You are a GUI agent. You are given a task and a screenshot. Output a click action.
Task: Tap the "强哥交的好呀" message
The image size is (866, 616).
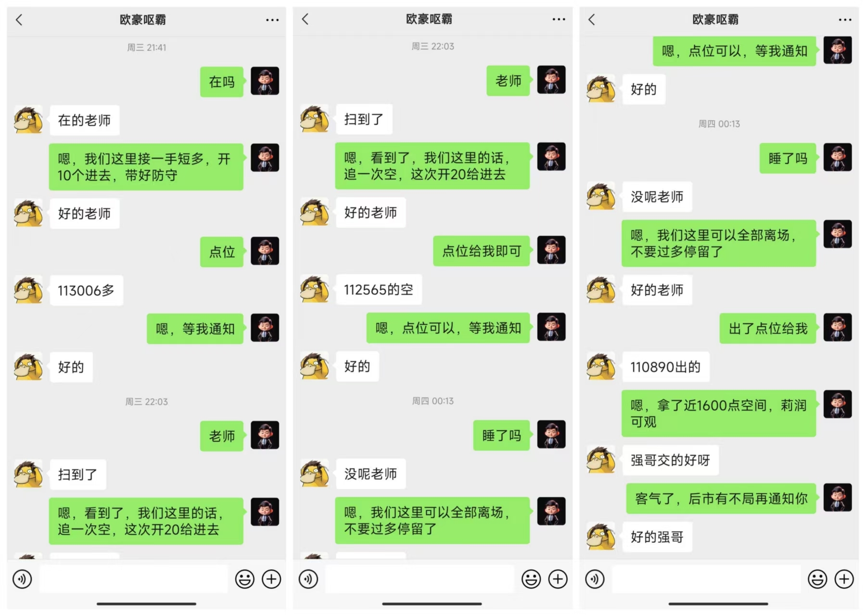pos(670,460)
